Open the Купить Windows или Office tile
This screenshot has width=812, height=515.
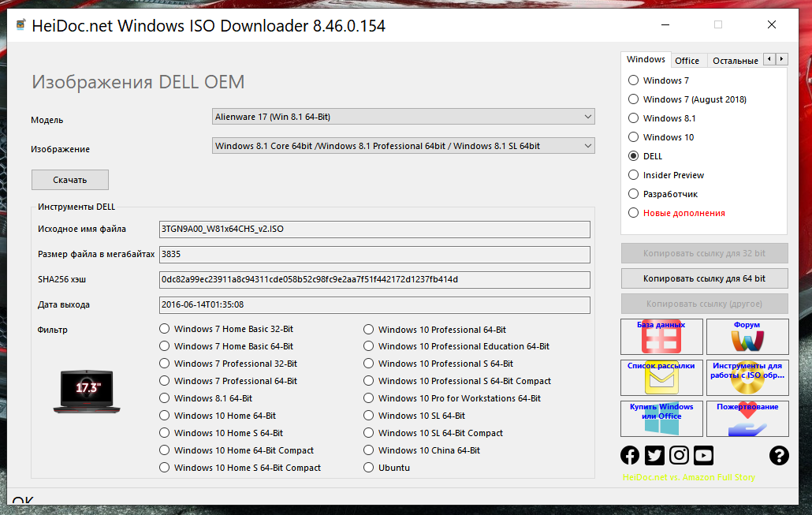[661, 419]
